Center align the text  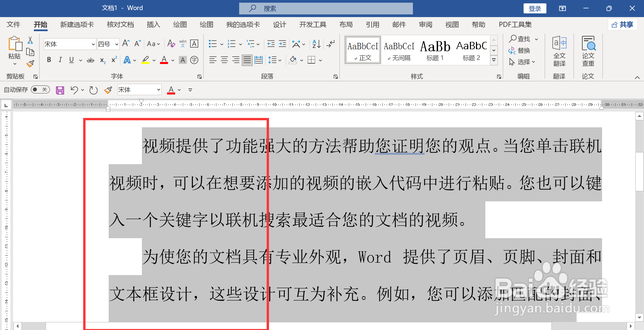[x=224, y=60]
